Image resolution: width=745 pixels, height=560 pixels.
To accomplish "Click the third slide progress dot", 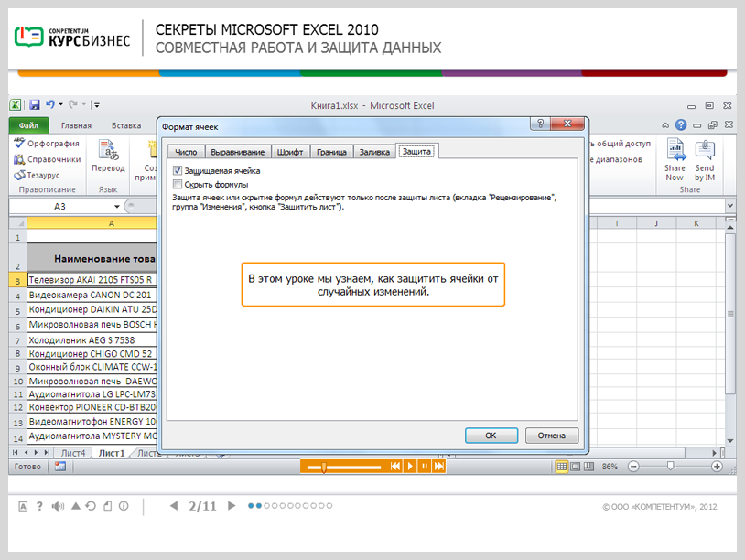I will click(x=266, y=506).
